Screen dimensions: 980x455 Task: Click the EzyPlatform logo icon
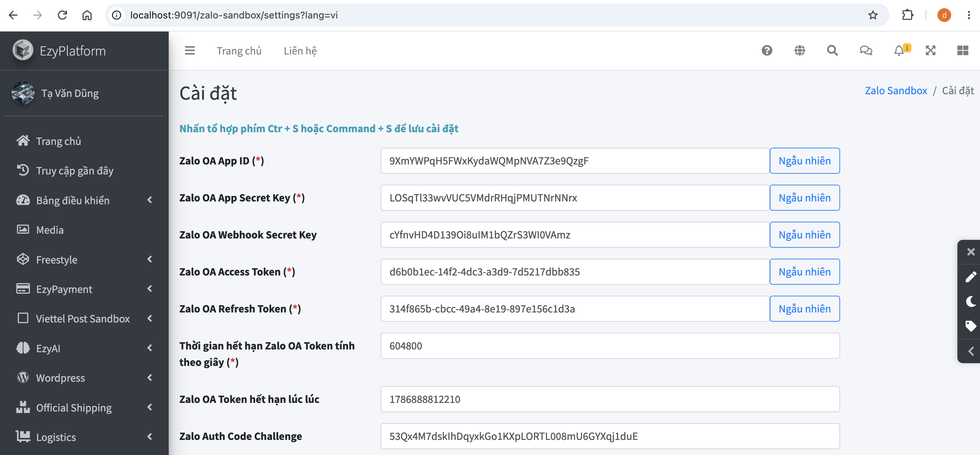23,50
